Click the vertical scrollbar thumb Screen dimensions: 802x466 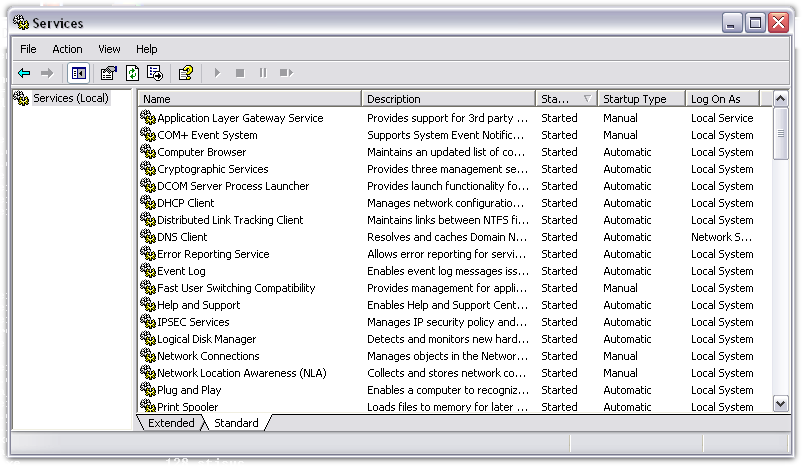[x=781, y=134]
